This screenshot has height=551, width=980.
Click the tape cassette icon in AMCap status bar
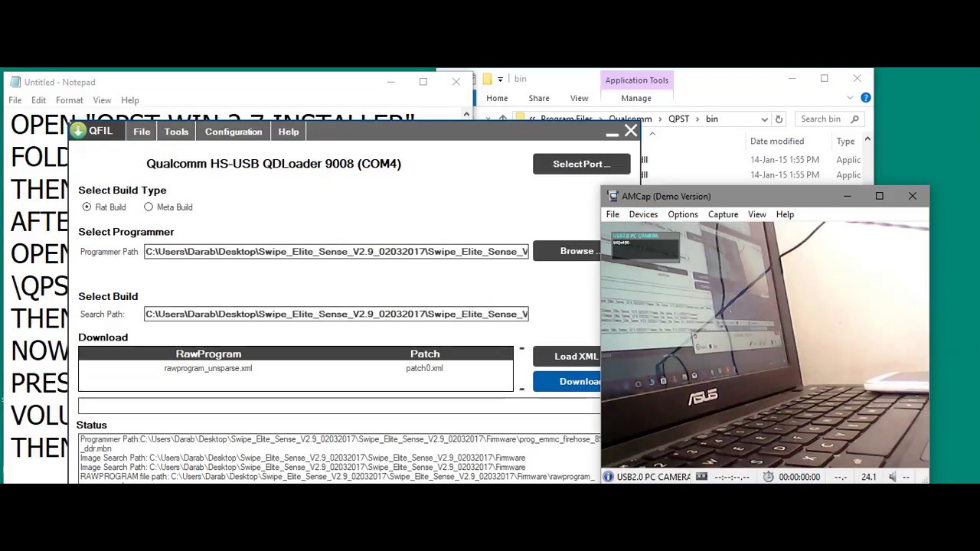[701, 477]
